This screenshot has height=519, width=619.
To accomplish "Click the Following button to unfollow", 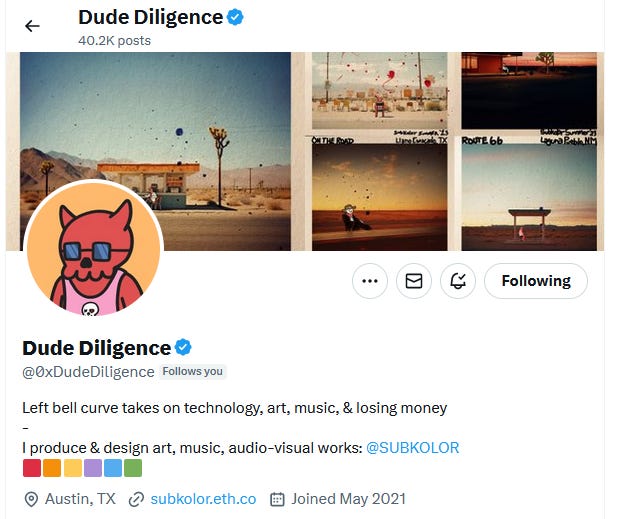I will click(536, 281).
